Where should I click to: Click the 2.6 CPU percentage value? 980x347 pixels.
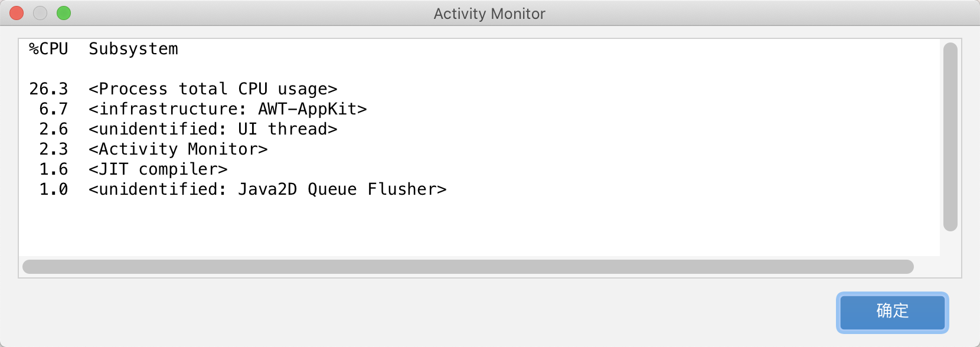(x=53, y=129)
